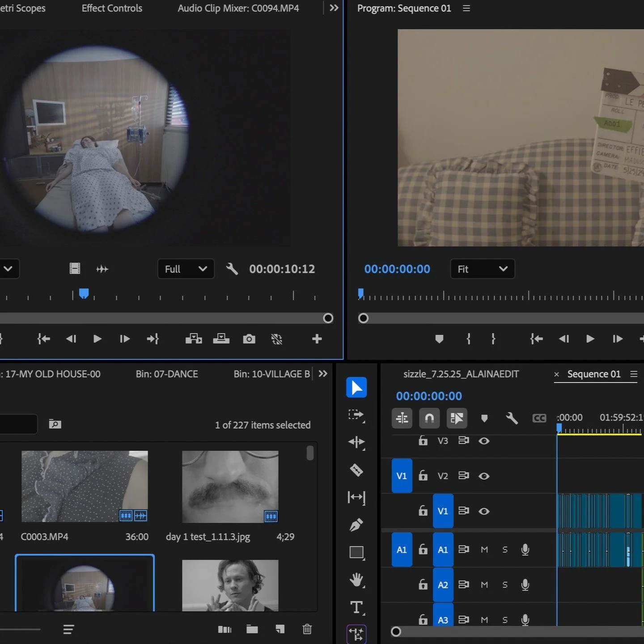Open the Full playback resolution dropdown

pos(186,269)
